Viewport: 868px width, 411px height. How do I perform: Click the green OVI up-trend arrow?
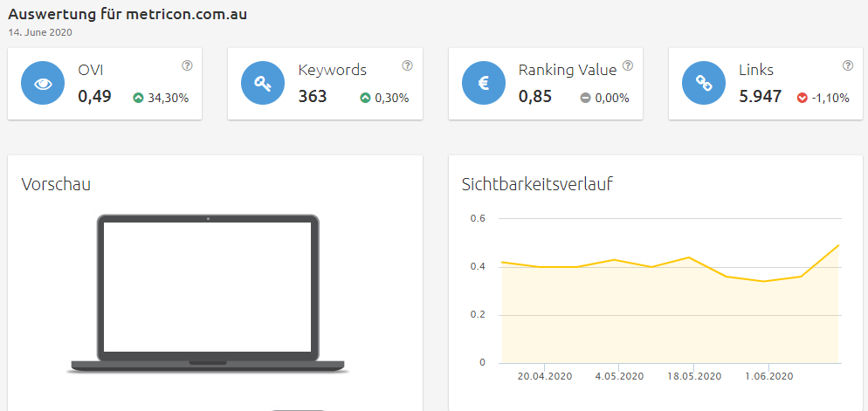tap(138, 98)
